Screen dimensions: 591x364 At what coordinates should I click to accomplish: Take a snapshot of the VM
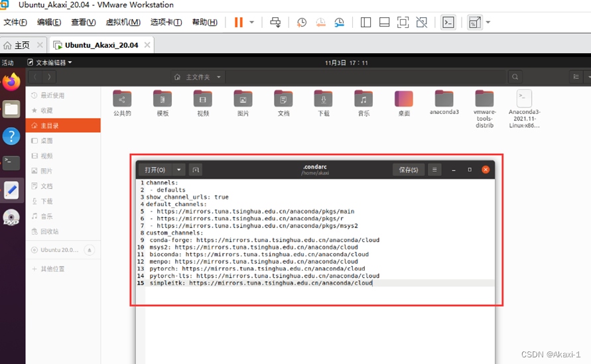[x=302, y=23]
